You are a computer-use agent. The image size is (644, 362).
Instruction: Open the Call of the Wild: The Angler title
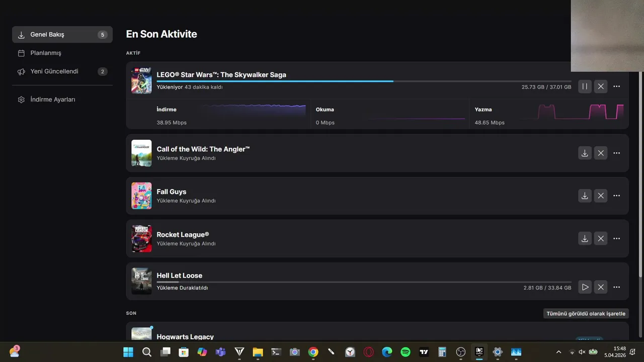point(203,149)
